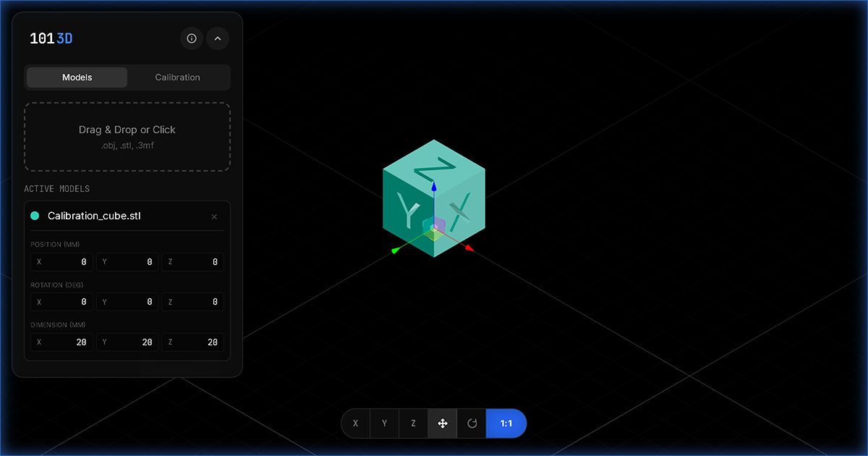The height and width of the screenshot is (456, 868).
Task: Switch to the Models tab
Action: 77,77
